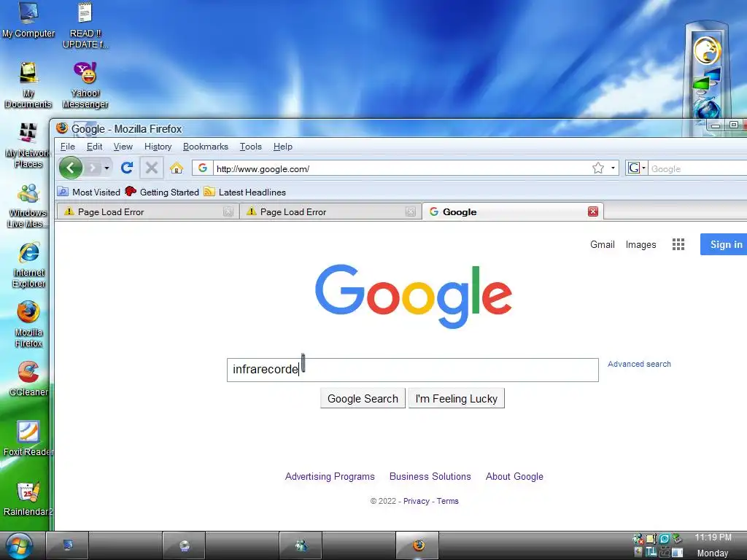Click the blue Sign in button

coord(724,244)
